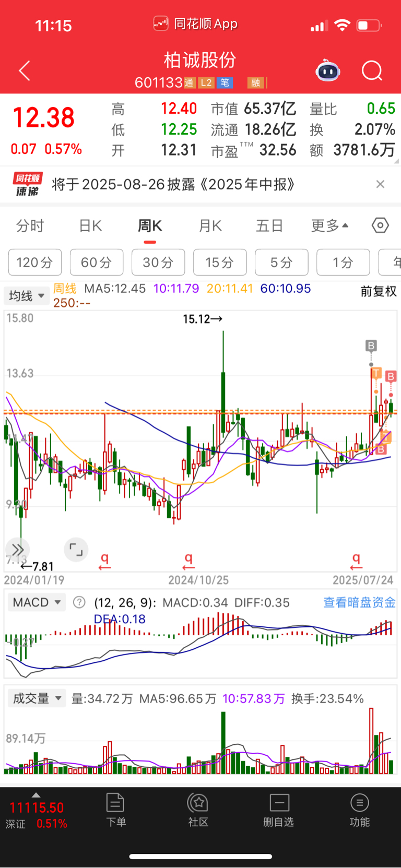Viewport: 401px width, 868px height.
Task: Open the MACD indicator dropdown
Action: tap(36, 602)
